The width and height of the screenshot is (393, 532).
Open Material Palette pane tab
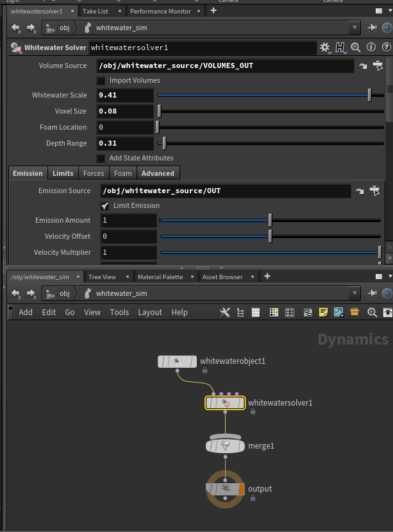[x=160, y=277]
